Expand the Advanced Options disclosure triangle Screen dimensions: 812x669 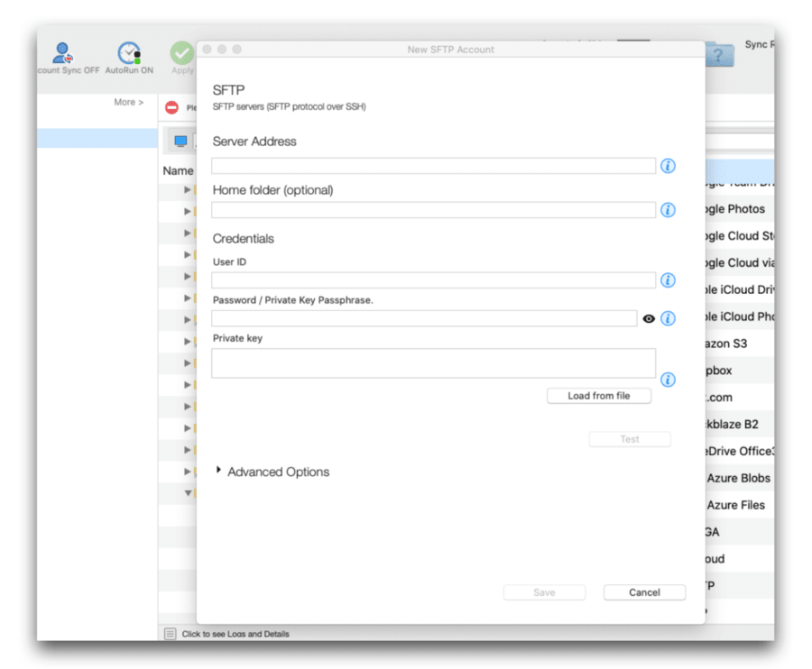pyautogui.click(x=217, y=471)
